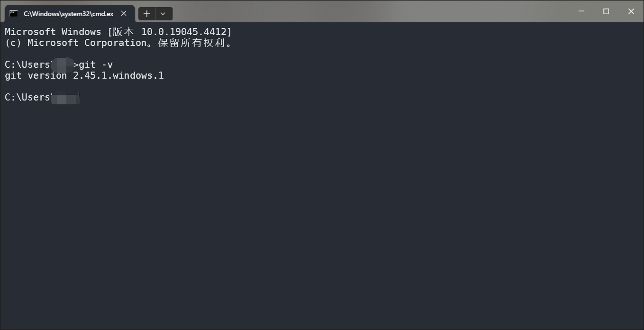The height and width of the screenshot is (330, 644).
Task: Click the empty title bar area
Action: [x=370, y=11]
